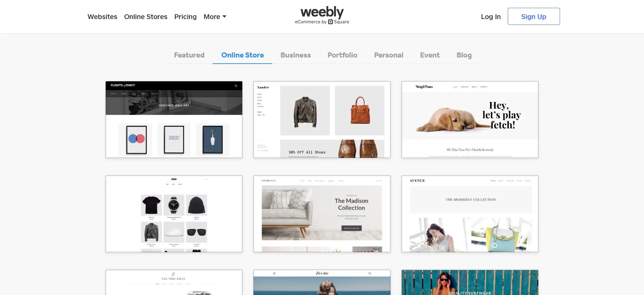Select the Wag & Paws theme thumbnail
Image resolution: width=644 pixels, height=295 pixels.
(x=470, y=119)
